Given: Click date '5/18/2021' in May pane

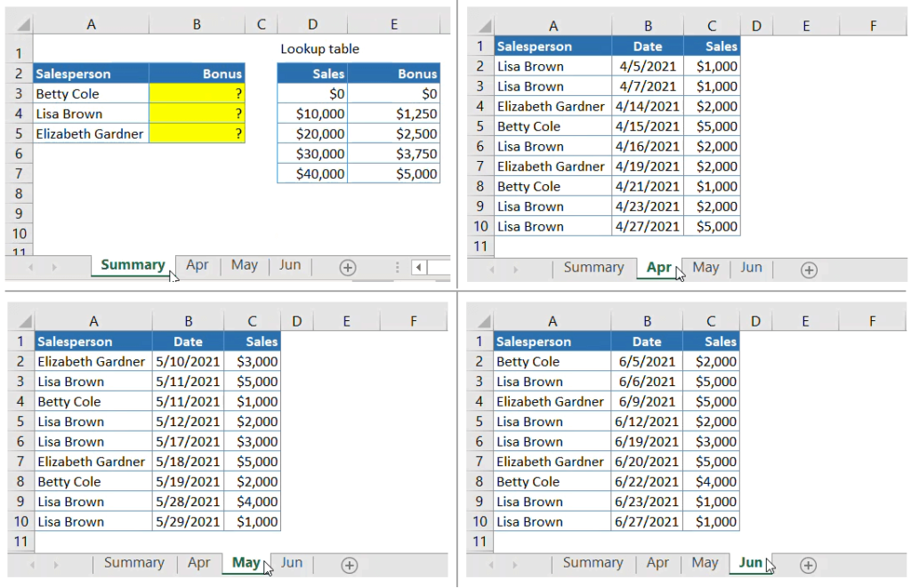Looking at the screenshot, I should [189, 462].
